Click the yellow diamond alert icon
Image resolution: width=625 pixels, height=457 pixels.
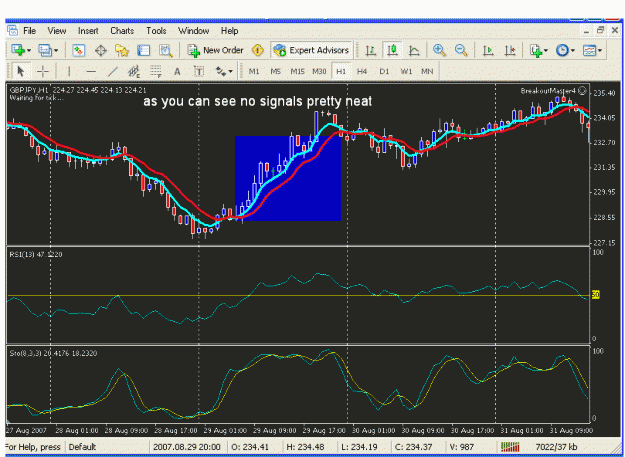click(258, 50)
